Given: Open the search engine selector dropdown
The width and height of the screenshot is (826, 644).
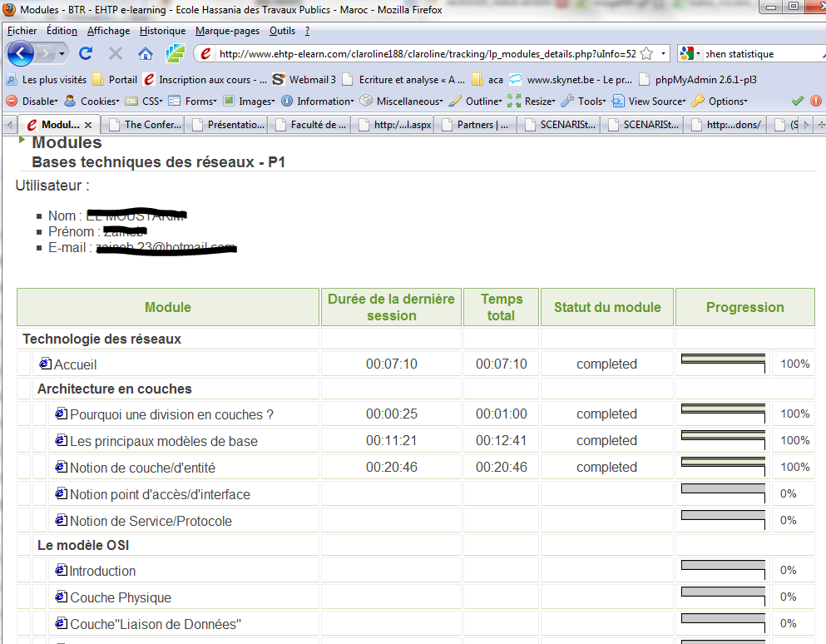Looking at the screenshot, I should [690, 54].
